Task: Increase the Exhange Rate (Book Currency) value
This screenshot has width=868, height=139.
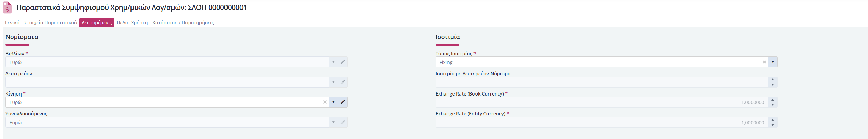Action: (773, 100)
